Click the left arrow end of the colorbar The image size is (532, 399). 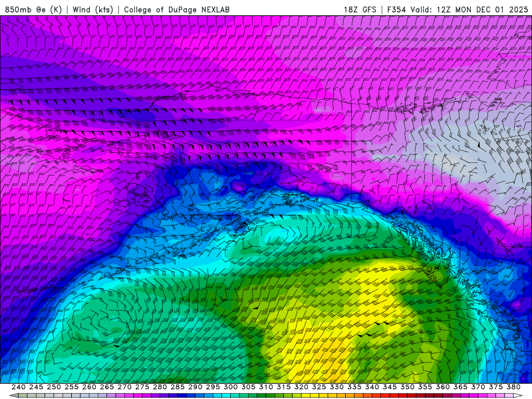13,396
